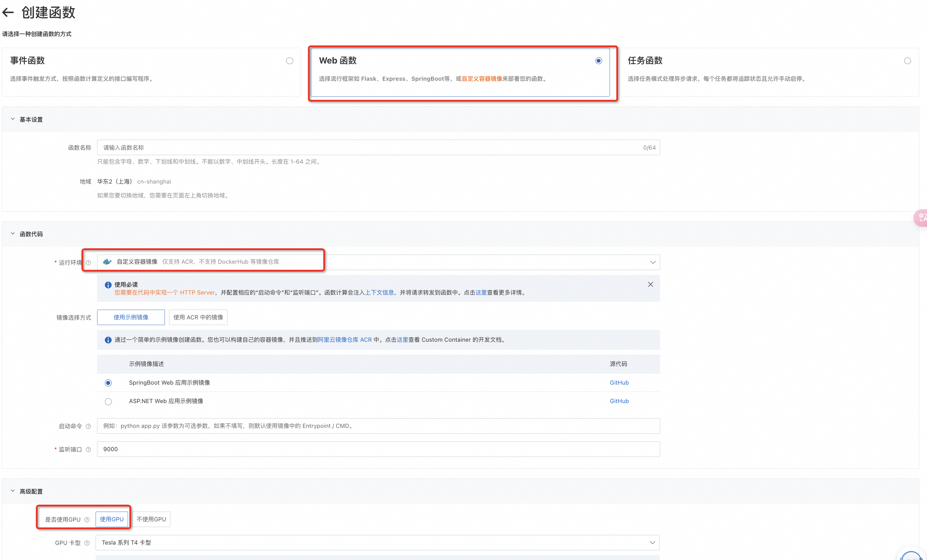Collapse the 基本设置 section
The image size is (927, 560).
13,119
